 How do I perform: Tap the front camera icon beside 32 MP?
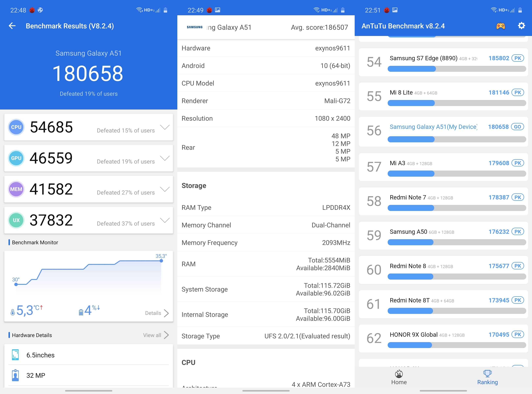[x=15, y=375]
